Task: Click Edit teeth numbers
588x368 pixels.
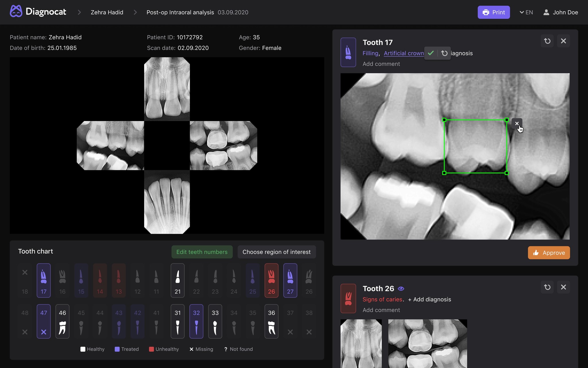Action: 202,252
